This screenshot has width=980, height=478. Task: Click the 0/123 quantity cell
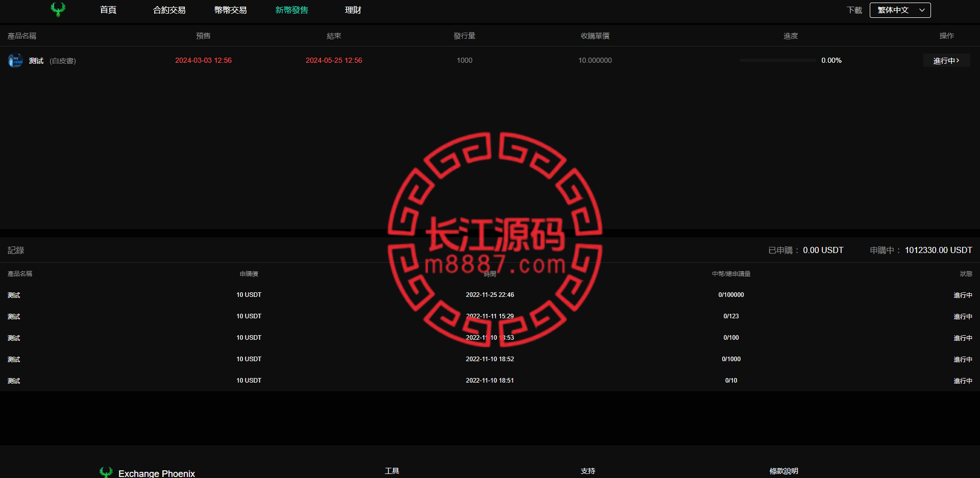[731, 316]
